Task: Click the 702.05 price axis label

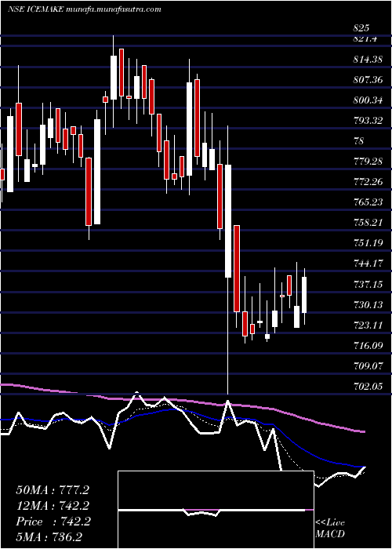Action: [x=368, y=387]
